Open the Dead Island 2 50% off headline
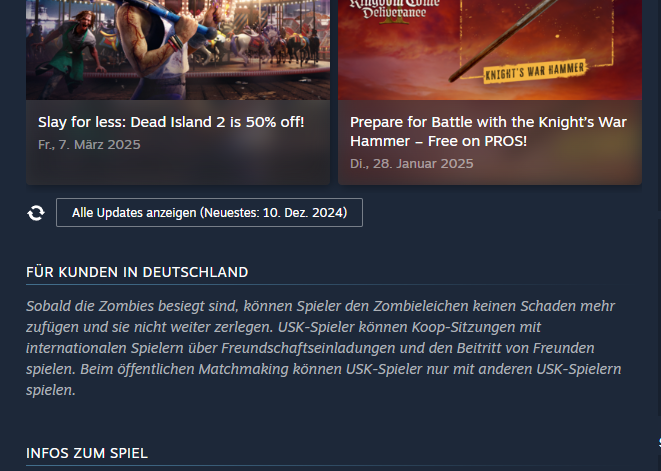The width and height of the screenshot is (661, 471). click(x=171, y=122)
